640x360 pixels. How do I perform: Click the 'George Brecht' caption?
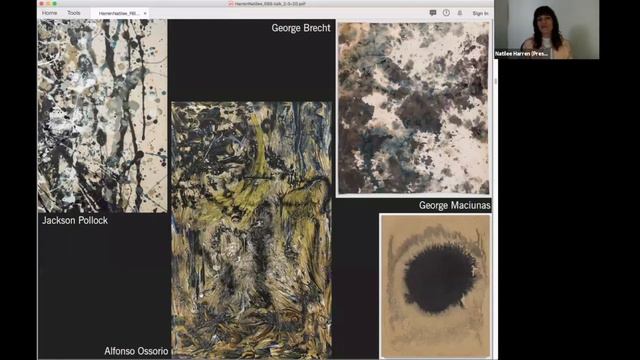tap(301, 28)
